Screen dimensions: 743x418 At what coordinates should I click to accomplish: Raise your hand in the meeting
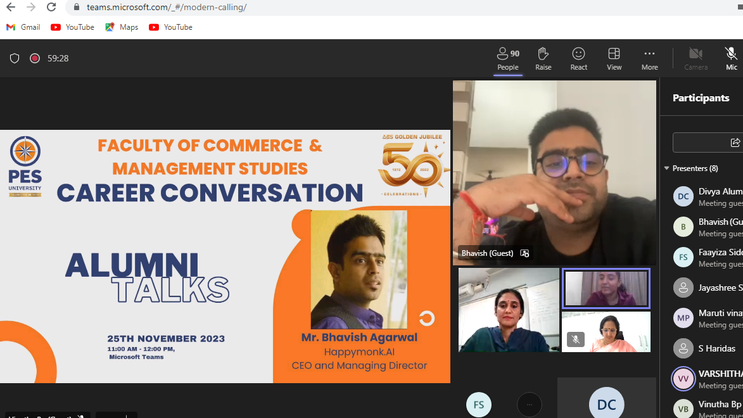[543, 58]
